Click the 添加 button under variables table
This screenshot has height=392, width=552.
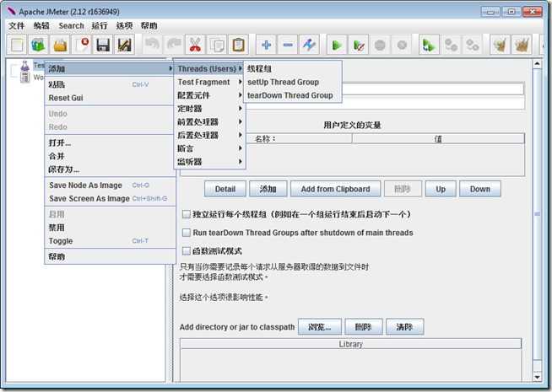pyautogui.click(x=268, y=189)
